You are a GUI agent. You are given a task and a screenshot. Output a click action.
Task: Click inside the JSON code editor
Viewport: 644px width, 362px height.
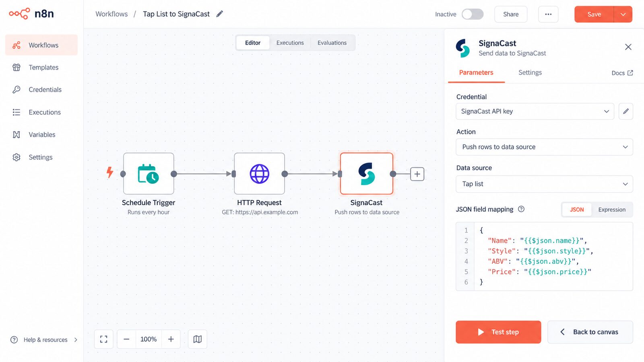[544, 256]
